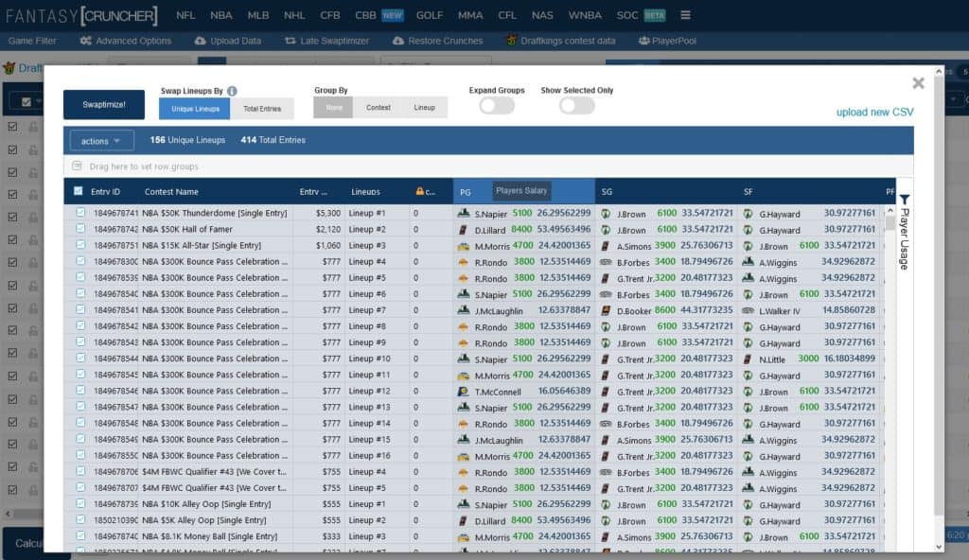Open the NFL sport menu
This screenshot has width=969, height=560.
pyautogui.click(x=185, y=15)
